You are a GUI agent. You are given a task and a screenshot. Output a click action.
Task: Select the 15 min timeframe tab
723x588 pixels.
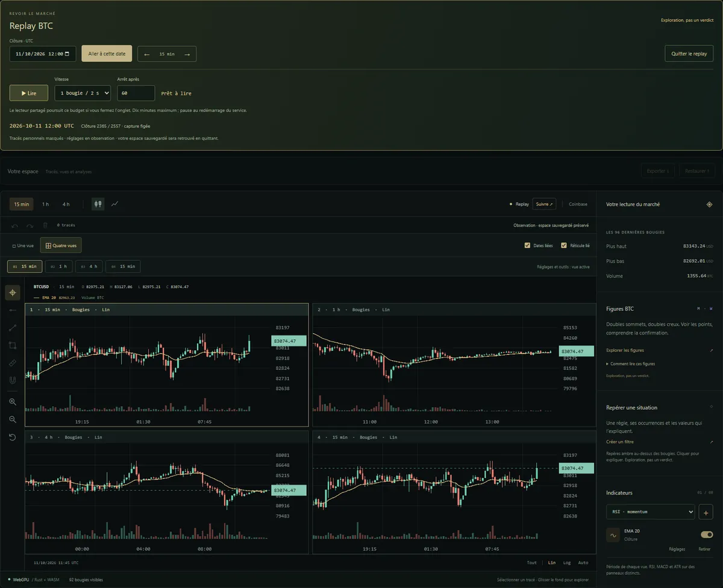point(21,204)
